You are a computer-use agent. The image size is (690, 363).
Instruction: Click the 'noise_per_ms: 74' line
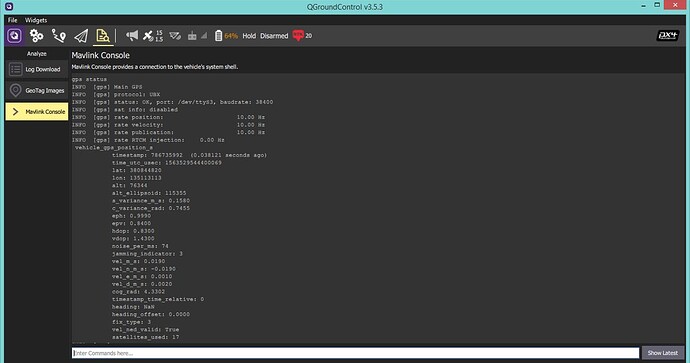(x=140, y=246)
